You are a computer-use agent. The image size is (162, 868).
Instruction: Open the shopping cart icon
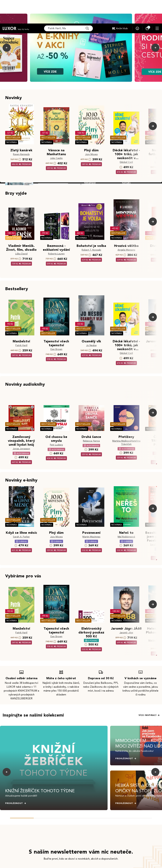[147, 29]
